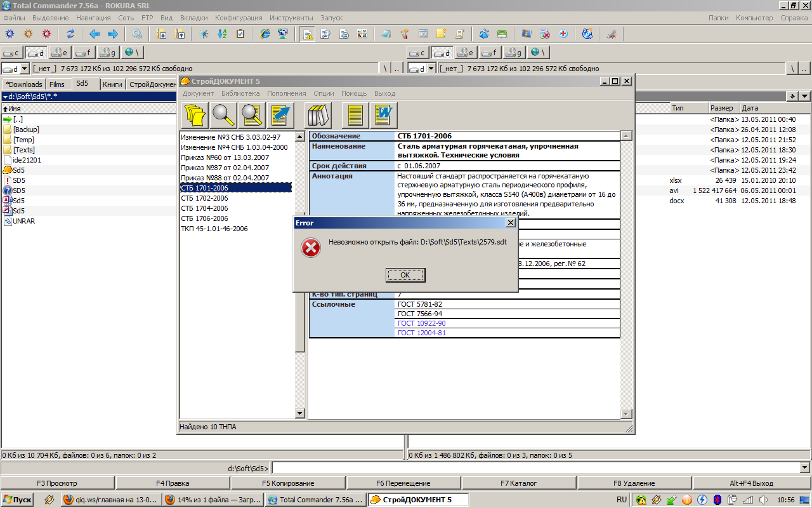Viewport: 812px width, 508px height.
Task: Click the red gear icon in Total Commander toolbar
Action: tap(46, 34)
